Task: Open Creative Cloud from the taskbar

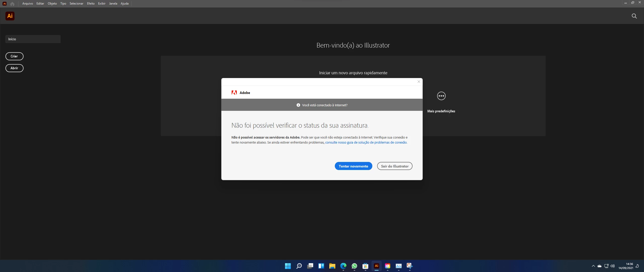Action: (387, 266)
